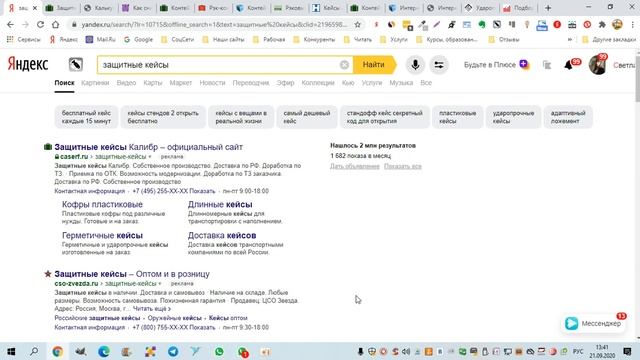640x360 pixels.
Task: Open Microsoft Edge from the taskbar
Action: [x=104, y=351]
